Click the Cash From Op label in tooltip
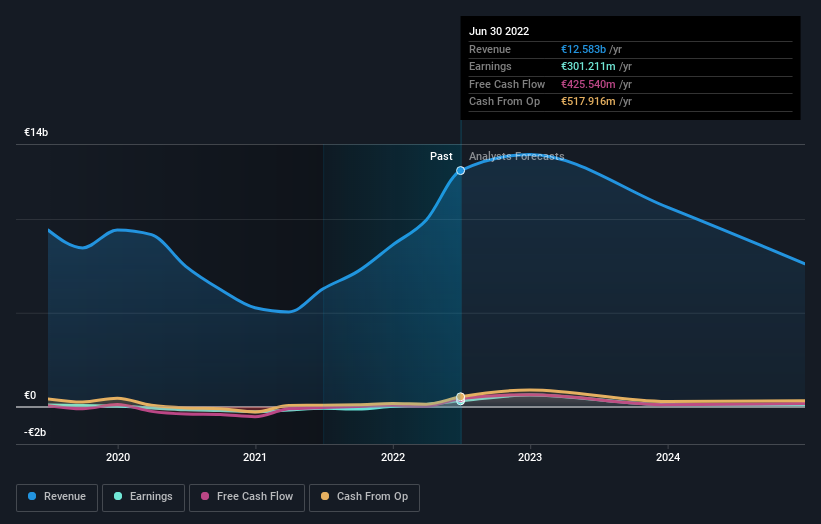This screenshot has height=524, width=821. [x=504, y=102]
